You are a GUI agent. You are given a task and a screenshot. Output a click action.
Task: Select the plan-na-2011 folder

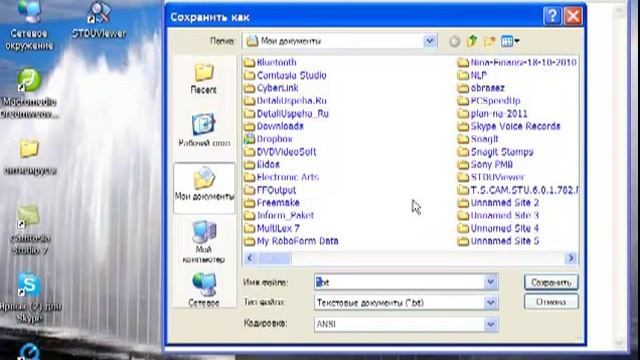493,114
